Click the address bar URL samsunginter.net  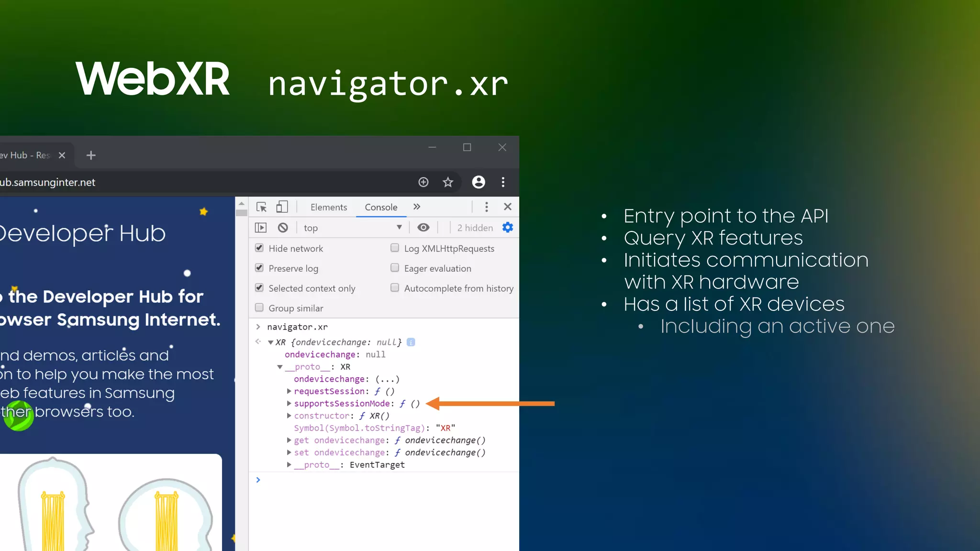click(x=48, y=182)
